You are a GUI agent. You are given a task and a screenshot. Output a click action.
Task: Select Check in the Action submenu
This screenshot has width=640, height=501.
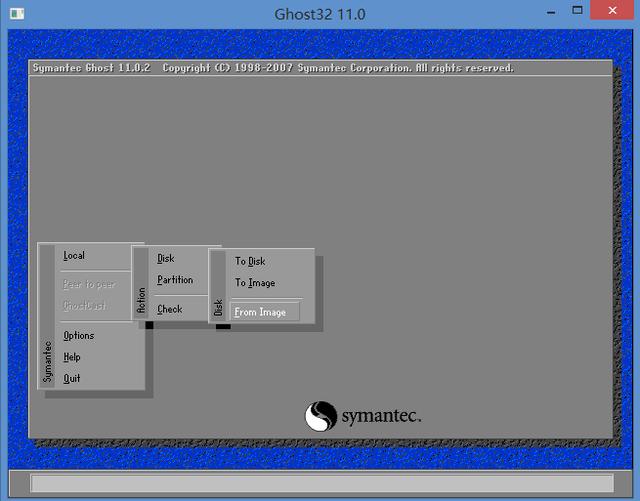coord(170,309)
